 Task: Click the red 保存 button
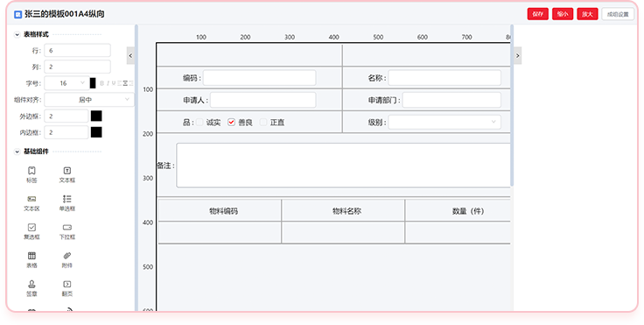tap(537, 14)
